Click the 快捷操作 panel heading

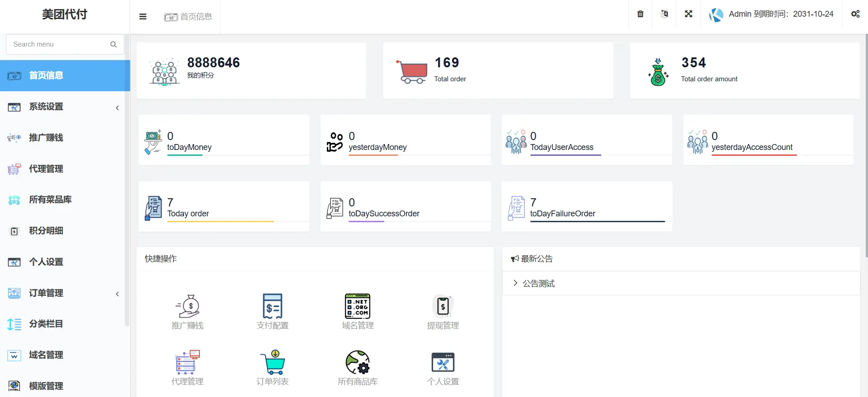tap(160, 258)
